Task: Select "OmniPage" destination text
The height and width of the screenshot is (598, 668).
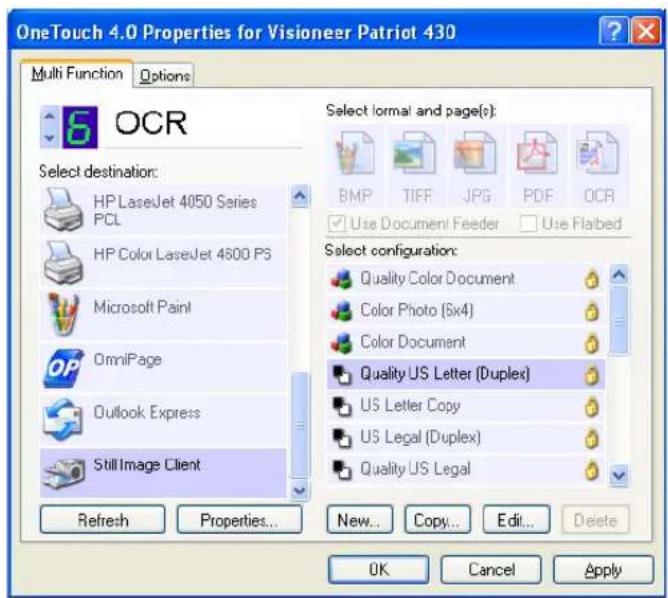Action: (x=128, y=359)
